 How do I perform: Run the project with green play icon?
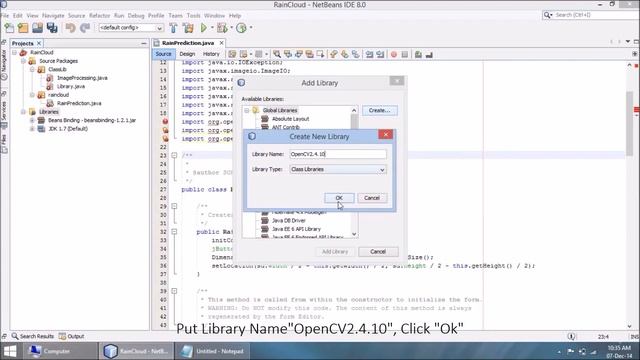coord(204,28)
